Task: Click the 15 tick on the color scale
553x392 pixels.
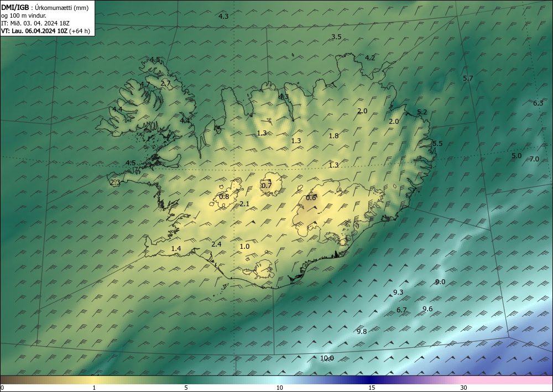Action: click(372, 388)
